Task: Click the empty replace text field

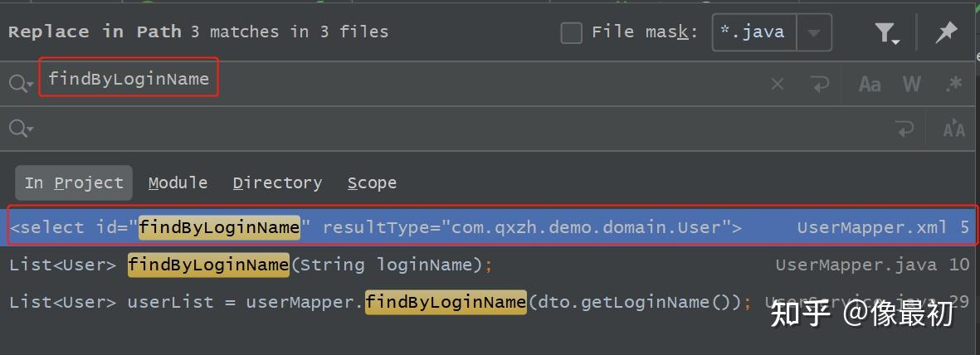Action: (462, 129)
